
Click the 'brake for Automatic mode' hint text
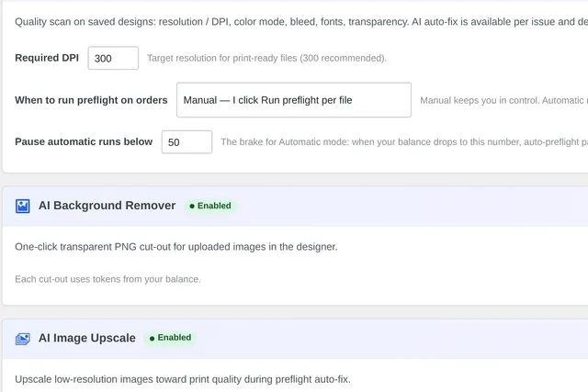[404, 142]
